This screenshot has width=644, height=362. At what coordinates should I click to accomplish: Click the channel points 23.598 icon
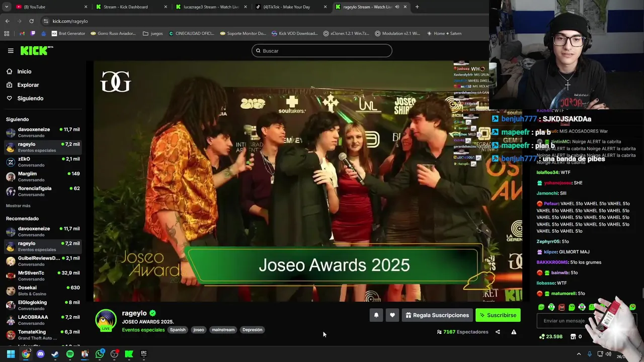click(542, 336)
